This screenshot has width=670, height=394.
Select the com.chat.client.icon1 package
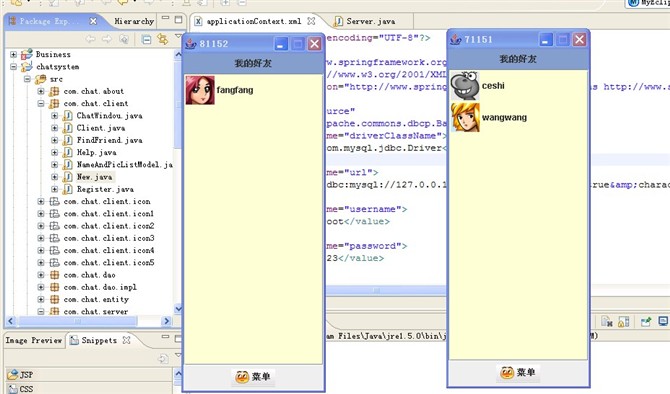109,214
